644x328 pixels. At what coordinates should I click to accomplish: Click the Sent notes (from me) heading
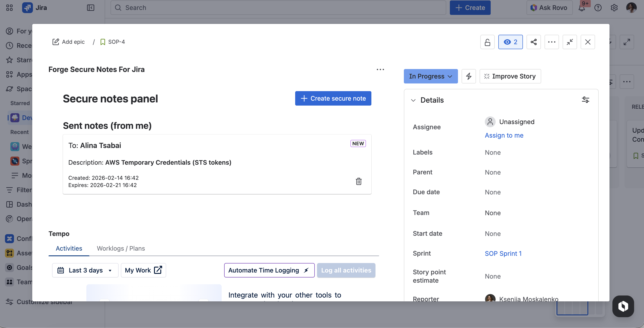pos(107,126)
